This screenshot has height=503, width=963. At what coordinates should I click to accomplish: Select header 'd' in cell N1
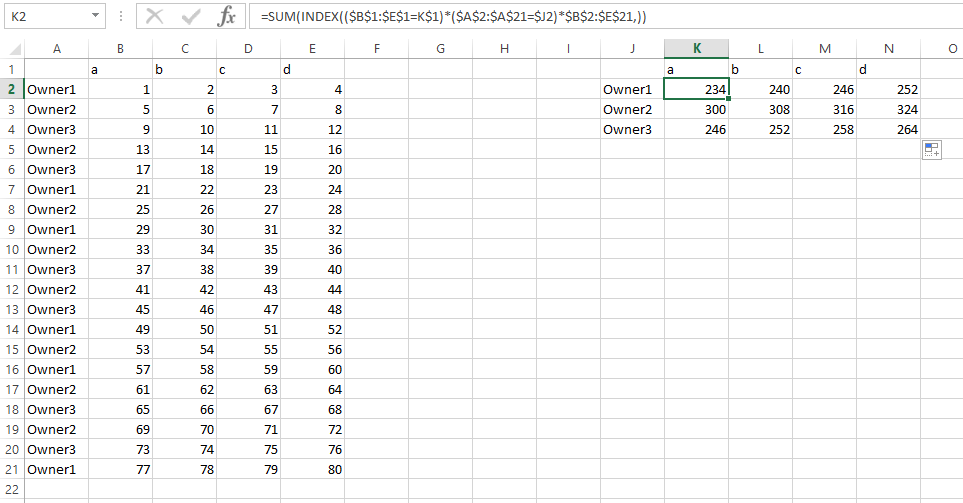coord(888,69)
